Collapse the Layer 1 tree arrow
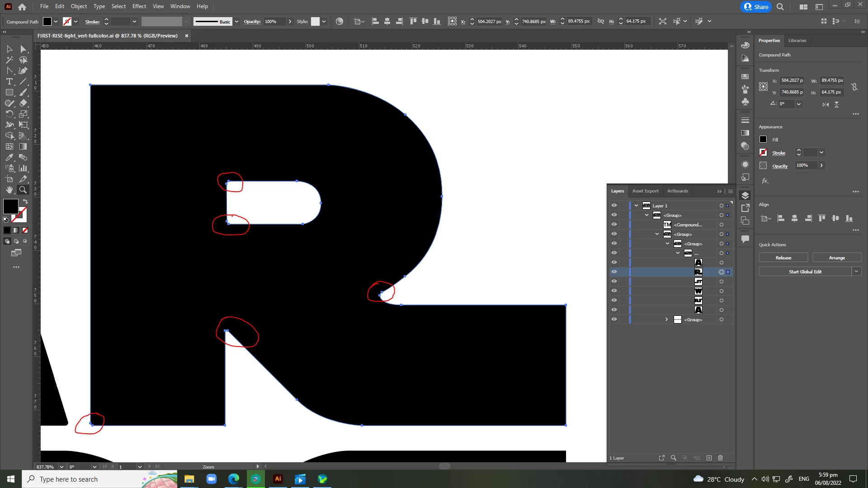The image size is (868, 488). click(636, 206)
